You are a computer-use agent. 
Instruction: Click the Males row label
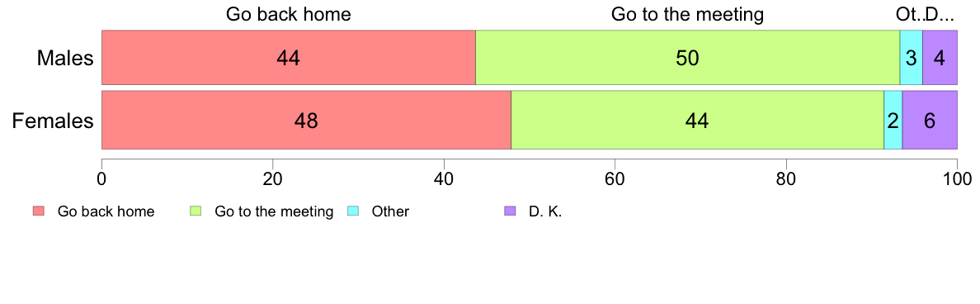click(x=65, y=58)
